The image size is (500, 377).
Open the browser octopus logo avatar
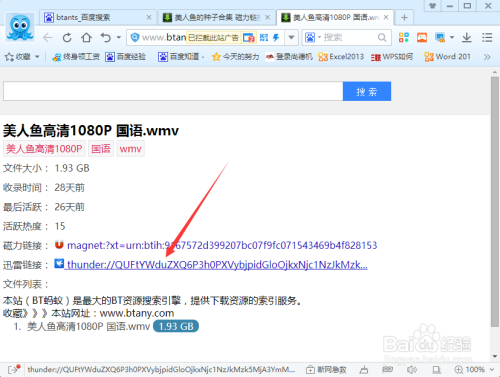[x=20, y=27]
